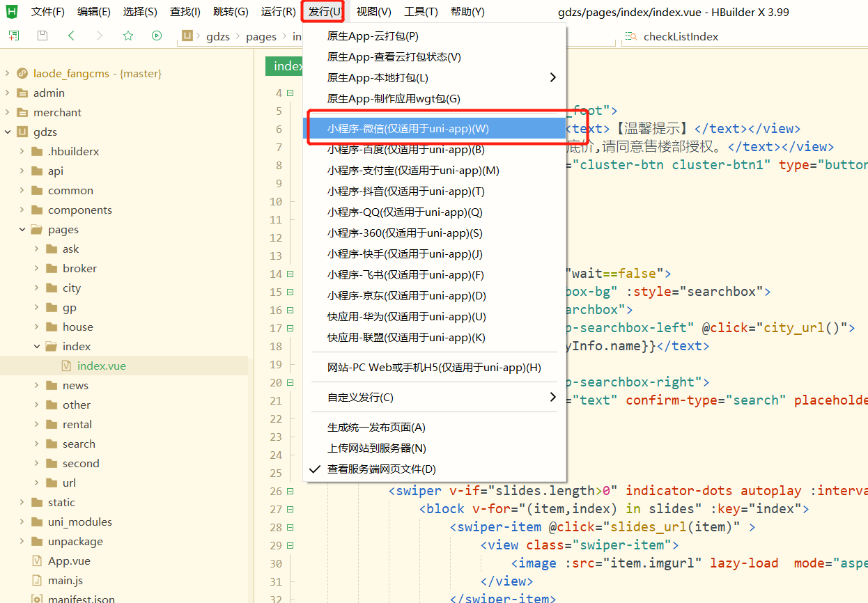Collapse code fold marker at line 15

pos(290,292)
